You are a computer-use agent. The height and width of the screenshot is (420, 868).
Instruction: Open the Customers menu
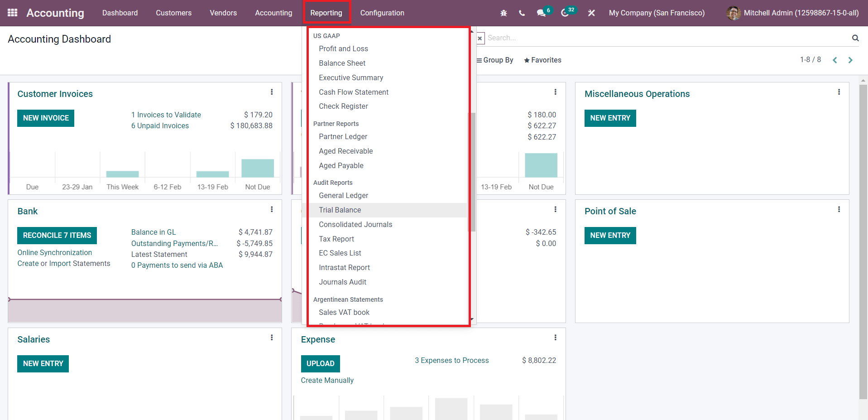[x=174, y=13]
